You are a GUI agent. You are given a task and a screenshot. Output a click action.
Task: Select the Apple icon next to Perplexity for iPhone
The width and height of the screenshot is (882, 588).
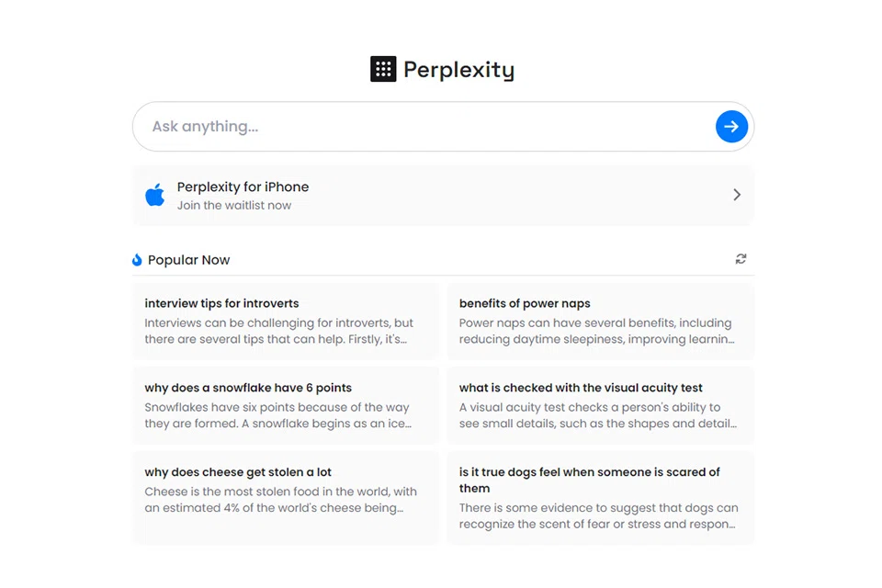[x=154, y=194]
